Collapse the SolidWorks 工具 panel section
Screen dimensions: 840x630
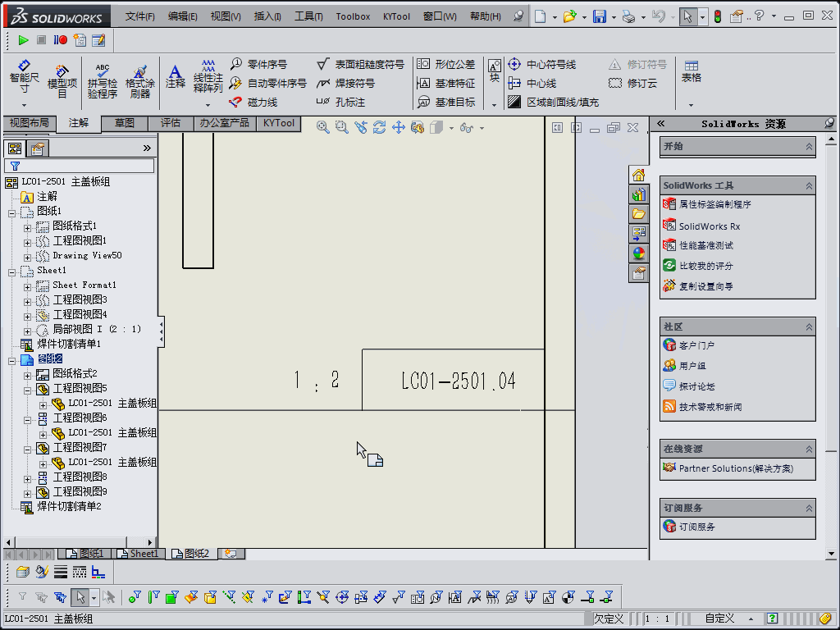[809, 185]
